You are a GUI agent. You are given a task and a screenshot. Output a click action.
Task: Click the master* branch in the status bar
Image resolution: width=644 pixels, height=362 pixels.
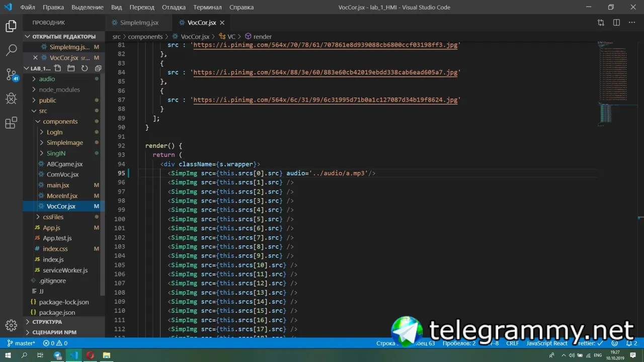click(21, 343)
